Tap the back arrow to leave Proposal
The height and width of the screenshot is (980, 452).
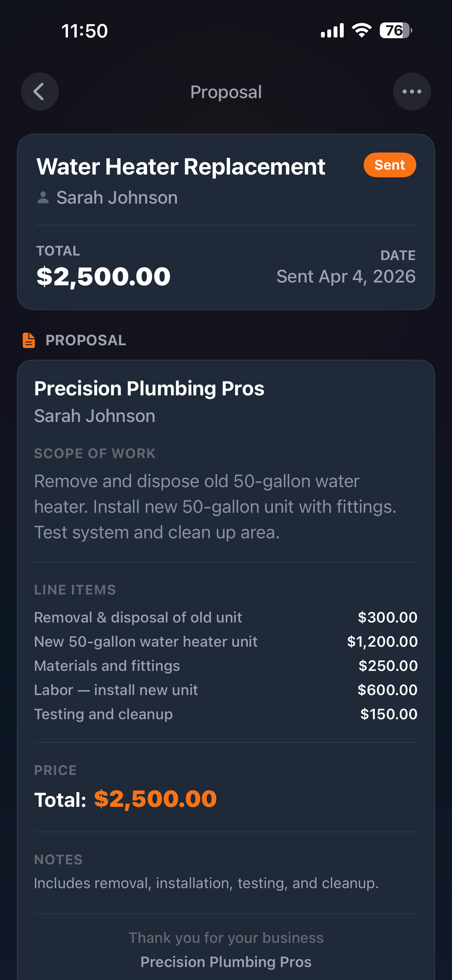tap(40, 91)
